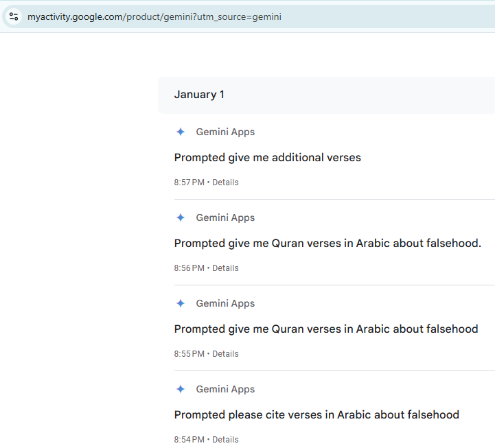The width and height of the screenshot is (495, 448).
Task: Click the Gemini sparkle icon for the 8:55 PM entry
Action: [x=181, y=303]
